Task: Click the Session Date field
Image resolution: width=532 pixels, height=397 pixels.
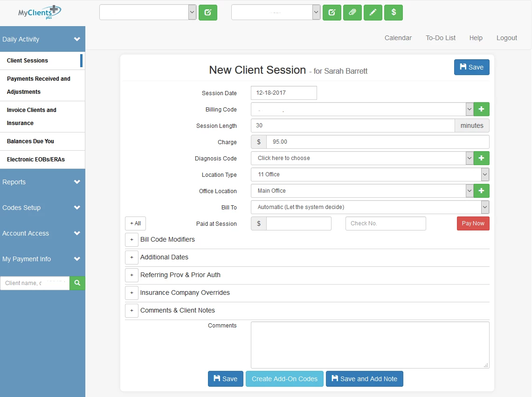Action: point(284,93)
